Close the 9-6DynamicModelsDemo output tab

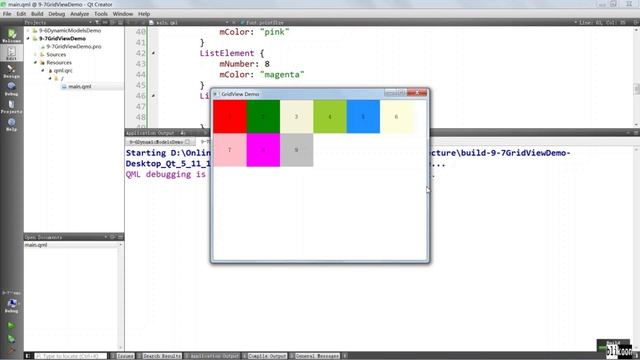pyautogui.click(x=187, y=142)
